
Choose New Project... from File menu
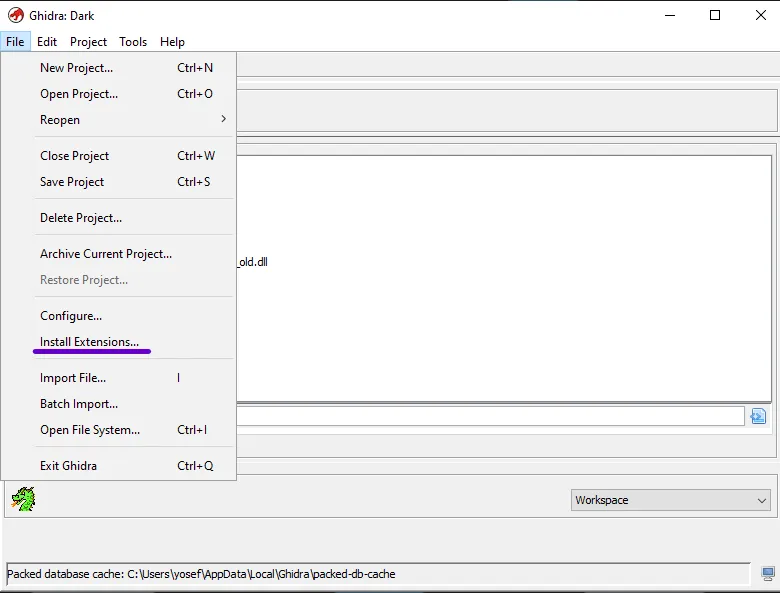tap(118, 68)
